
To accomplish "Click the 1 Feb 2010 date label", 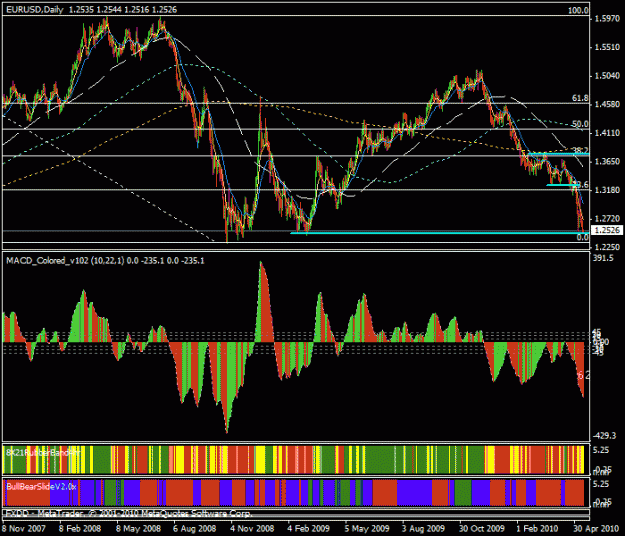I will coord(537,529).
